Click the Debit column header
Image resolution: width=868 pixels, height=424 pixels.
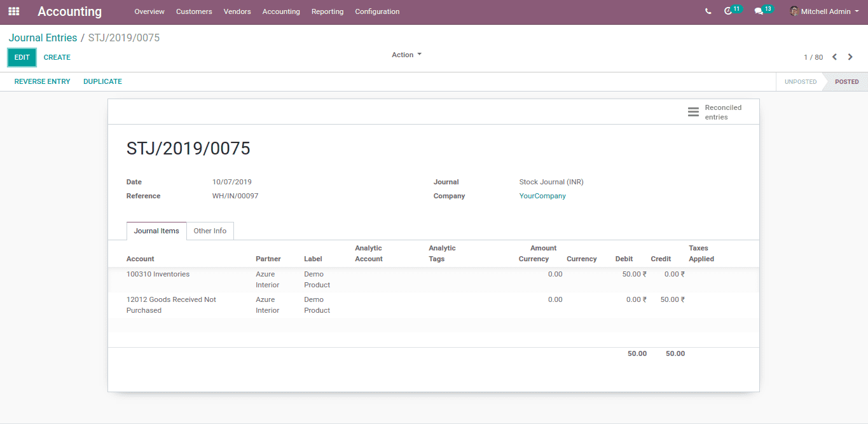(624, 259)
